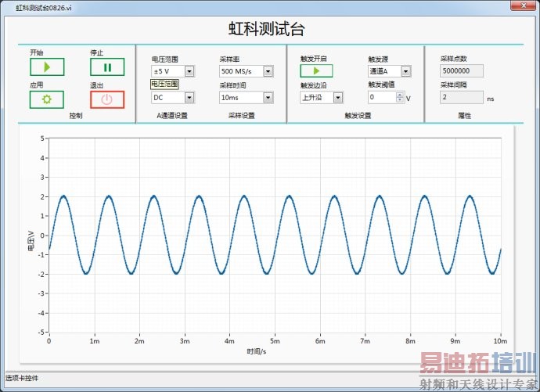Viewport: 540px width, 392px height.
Task: Click the 采样间隔 field showing 2
Action: pos(462,97)
